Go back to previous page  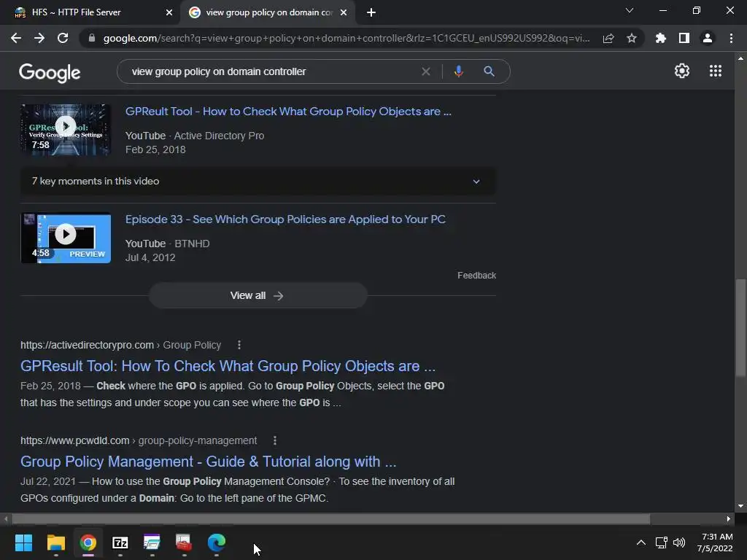click(x=16, y=38)
